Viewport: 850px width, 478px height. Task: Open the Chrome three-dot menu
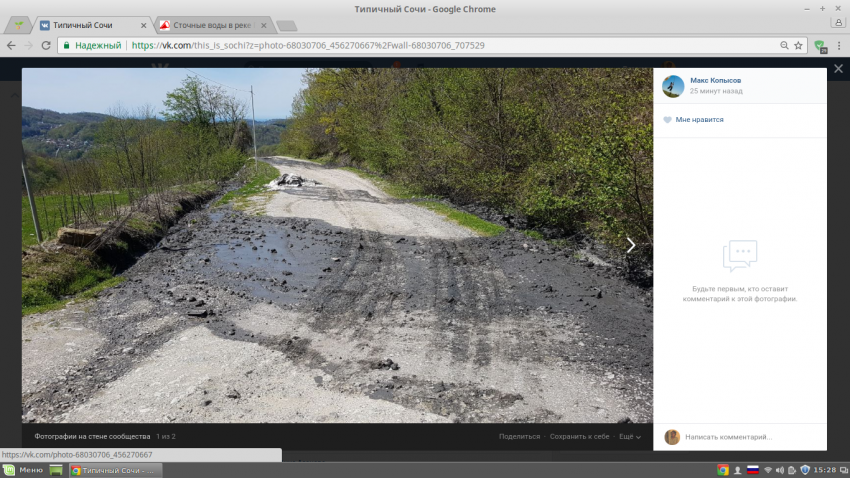[837, 45]
